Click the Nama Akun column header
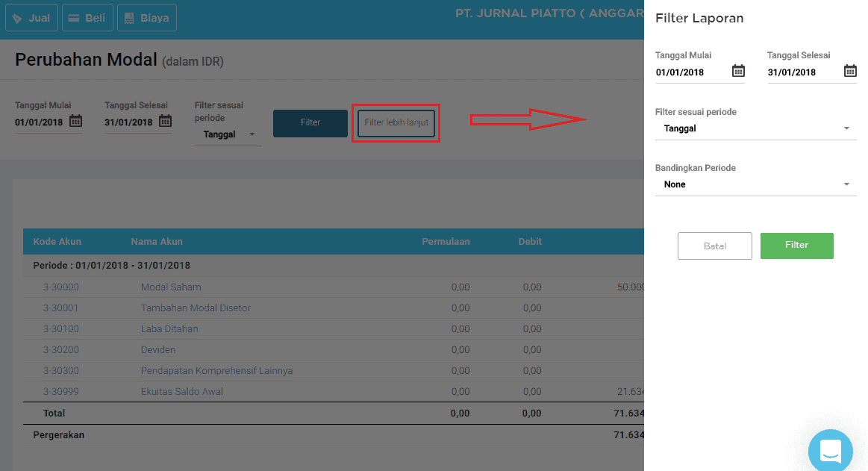Screen dimensions: 868x471 pyautogui.click(x=157, y=241)
